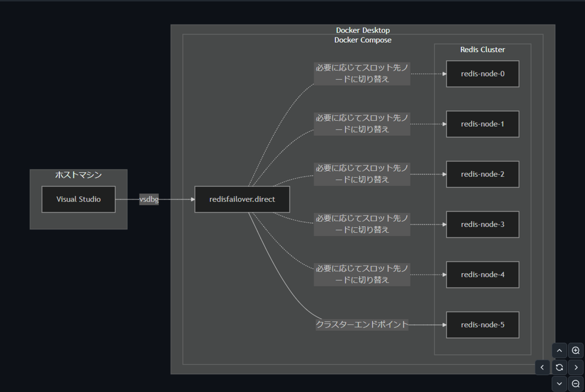Pan the diagram view to the left
This screenshot has height=392, width=585.
pos(542,367)
